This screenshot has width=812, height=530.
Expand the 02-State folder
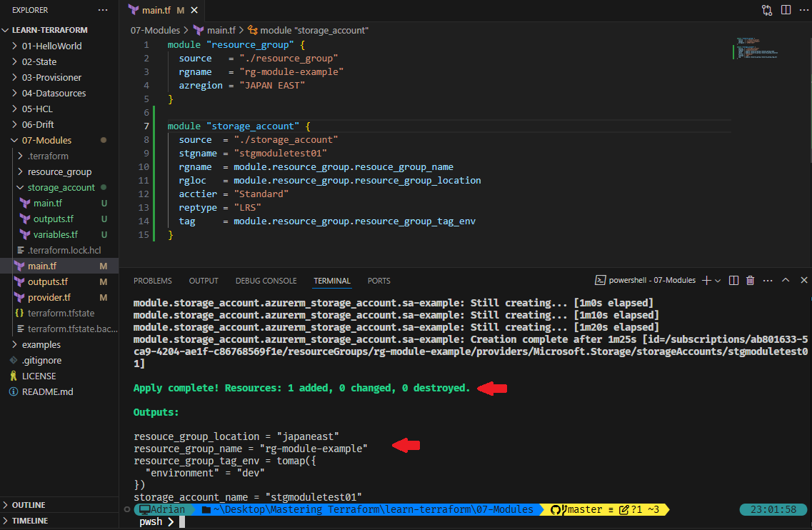(14, 61)
